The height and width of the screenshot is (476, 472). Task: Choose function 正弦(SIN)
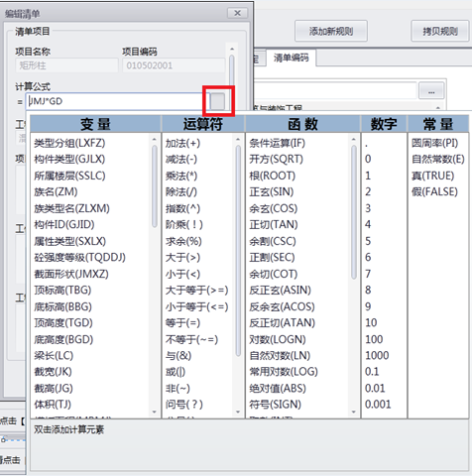click(x=272, y=192)
